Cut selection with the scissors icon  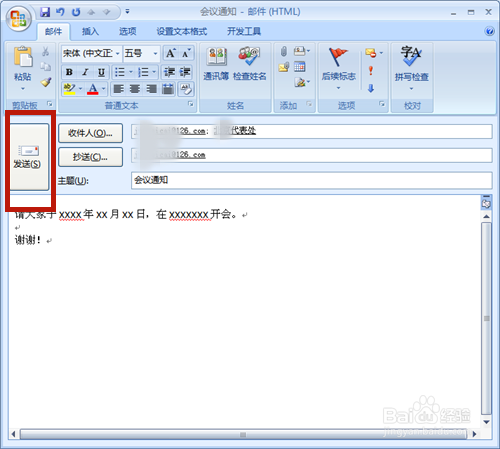click(x=46, y=51)
